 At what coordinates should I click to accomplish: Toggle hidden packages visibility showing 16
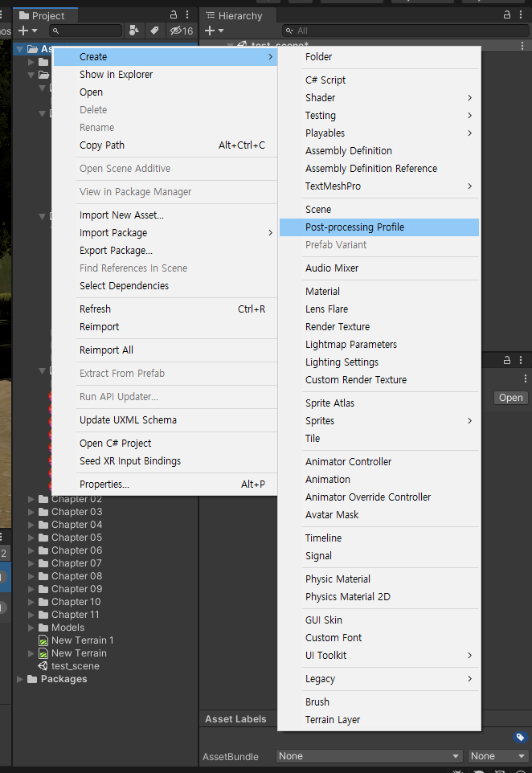click(182, 31)
